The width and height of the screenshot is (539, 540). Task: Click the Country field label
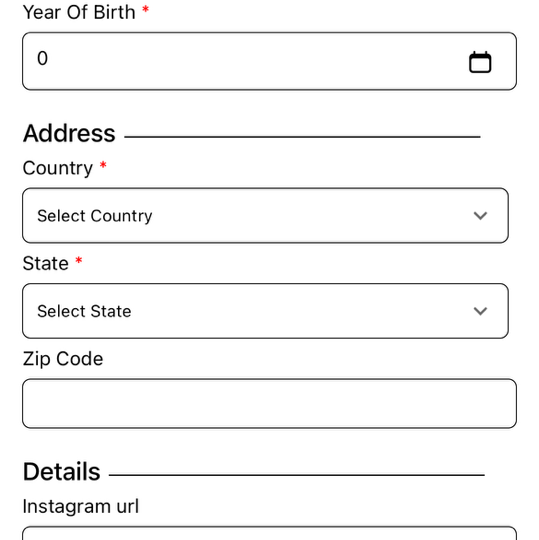click(58, 168)
